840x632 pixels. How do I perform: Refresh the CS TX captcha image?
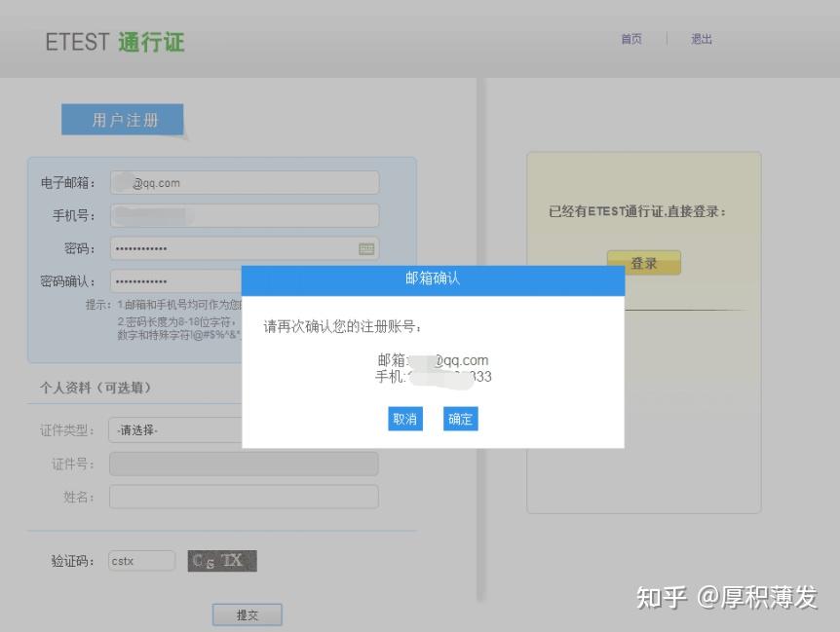tap(222, 561)
